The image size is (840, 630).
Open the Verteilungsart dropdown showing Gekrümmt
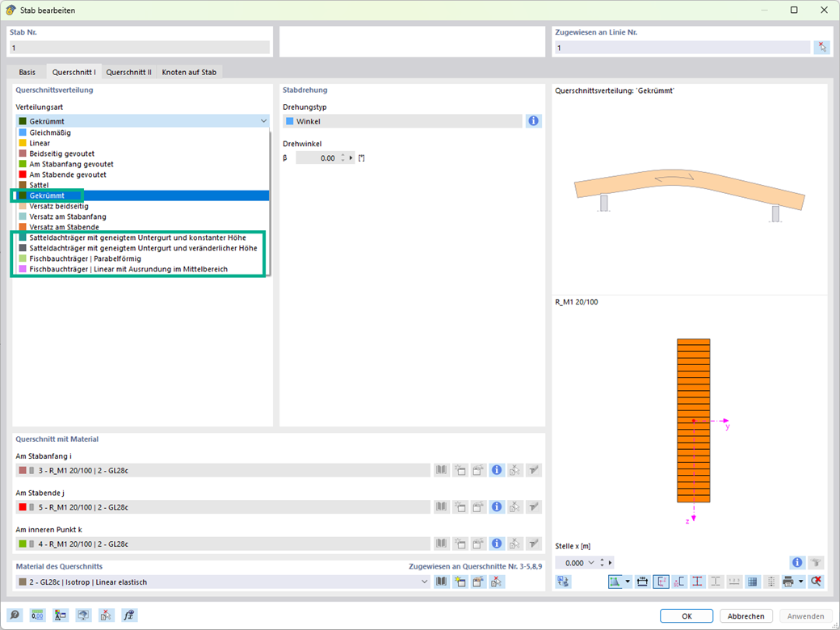pyautogui.click(x=142, y=121)
